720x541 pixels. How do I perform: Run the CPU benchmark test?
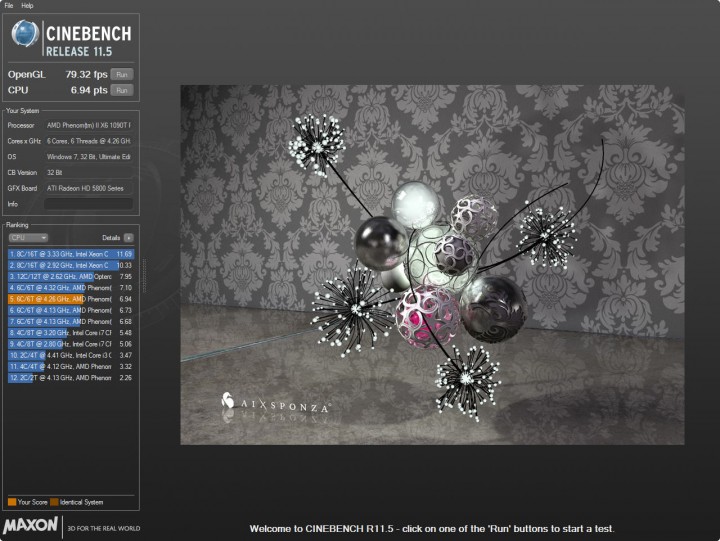click(122, 90)
